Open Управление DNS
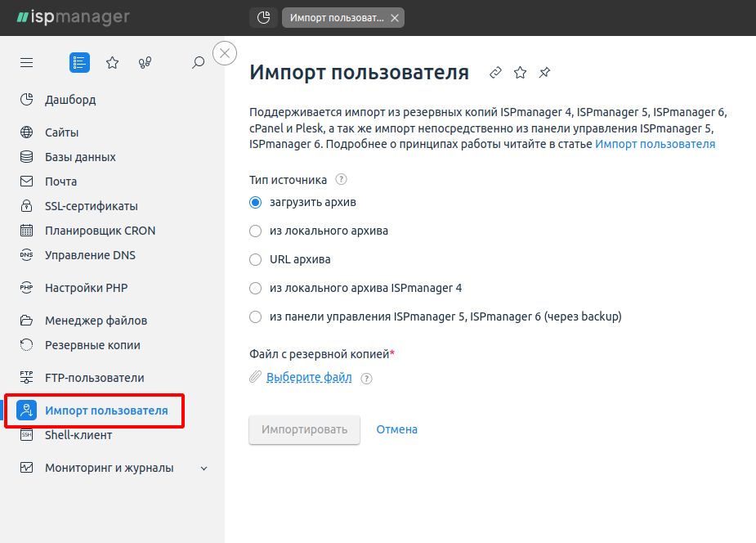This screenshot has width=756, height=543. pos(90,256)
